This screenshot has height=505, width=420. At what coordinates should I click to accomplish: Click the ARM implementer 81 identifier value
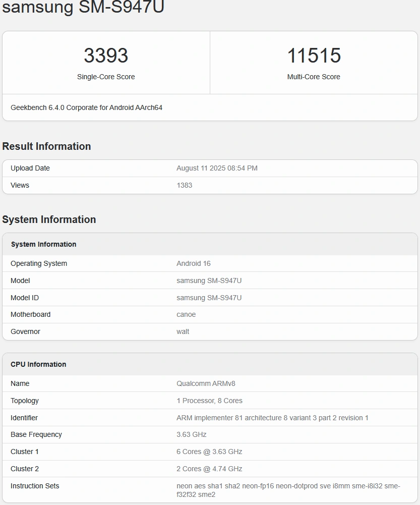click(x=272, y=418)
